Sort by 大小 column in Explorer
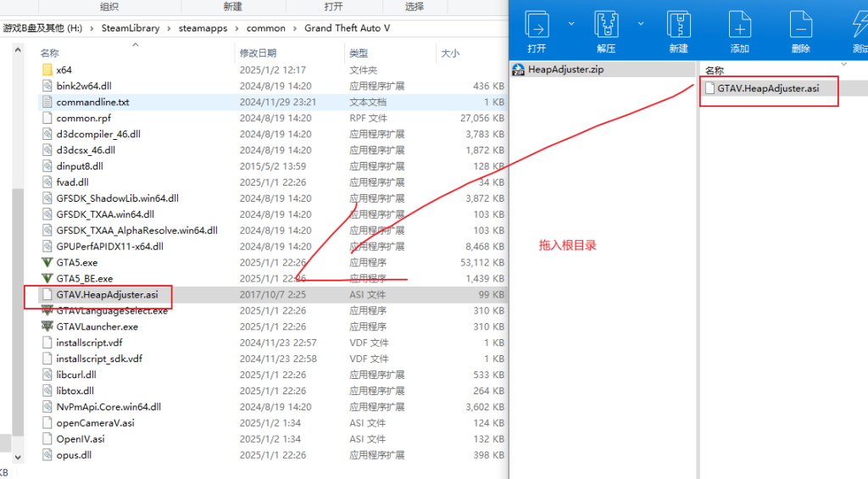Screen dimensions: 868x479 [x=450, y=53]
